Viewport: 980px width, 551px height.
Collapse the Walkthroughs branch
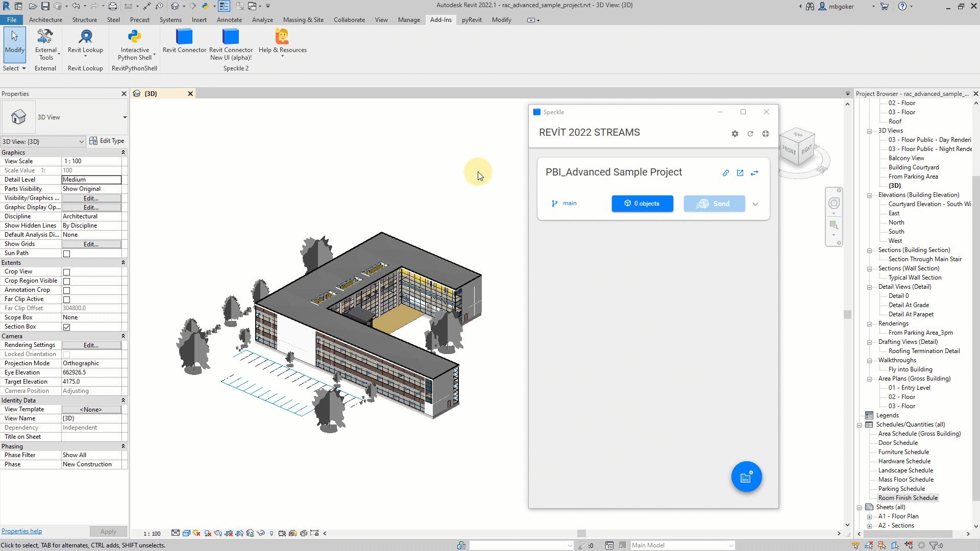[870, 360]
